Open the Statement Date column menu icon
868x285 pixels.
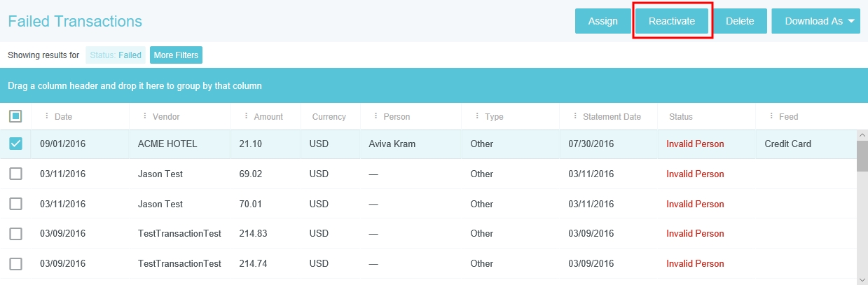575,116
